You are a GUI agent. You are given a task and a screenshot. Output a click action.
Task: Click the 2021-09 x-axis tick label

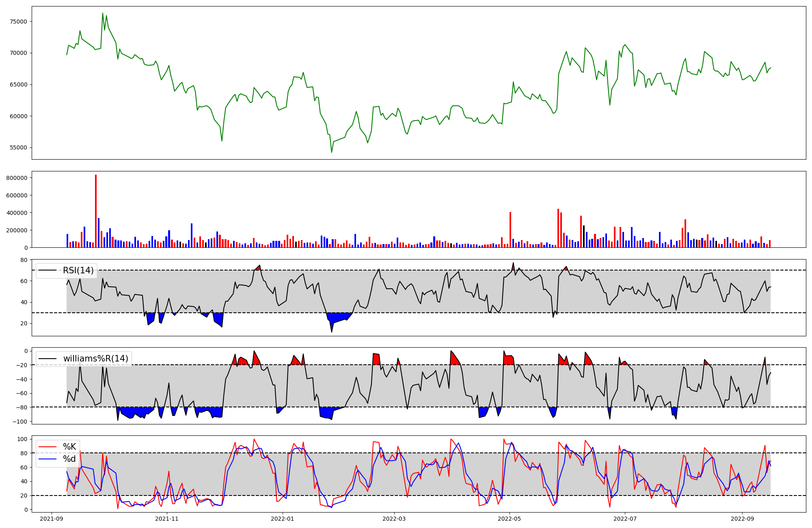pos(51,519)
